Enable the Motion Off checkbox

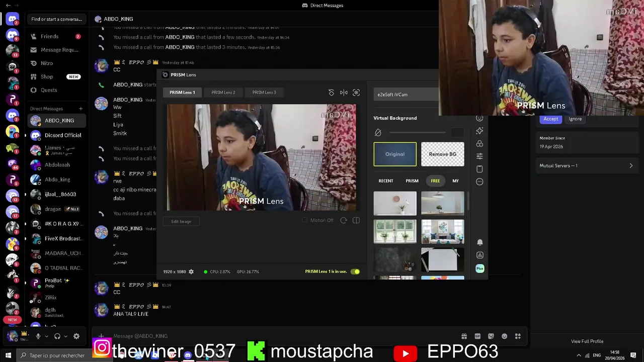(x=304, y=220)
